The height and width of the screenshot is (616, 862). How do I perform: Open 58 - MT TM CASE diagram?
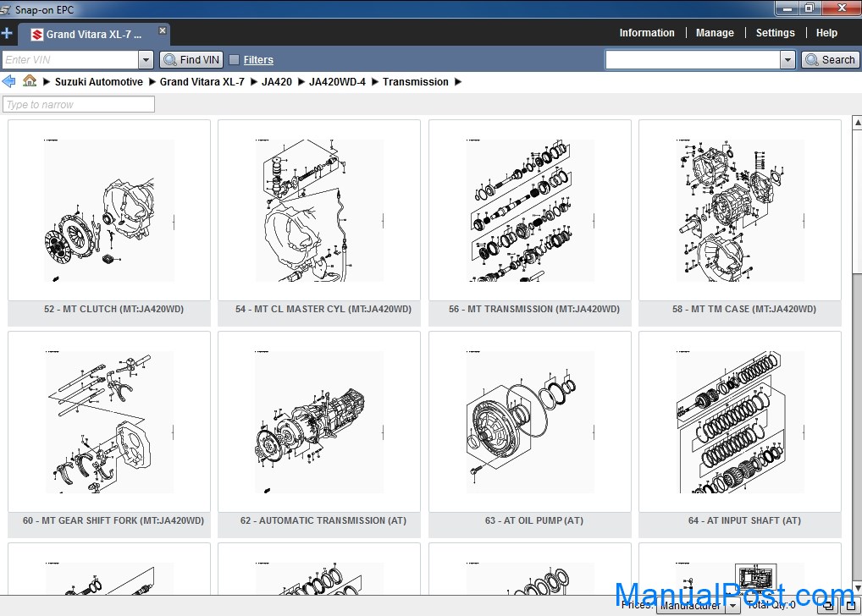(740, 211)
